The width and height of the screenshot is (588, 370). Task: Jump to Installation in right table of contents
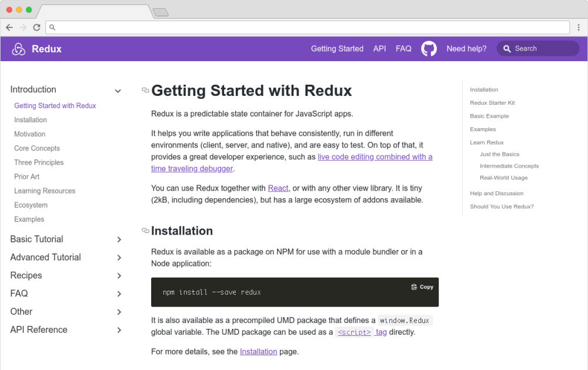point(484,89)
